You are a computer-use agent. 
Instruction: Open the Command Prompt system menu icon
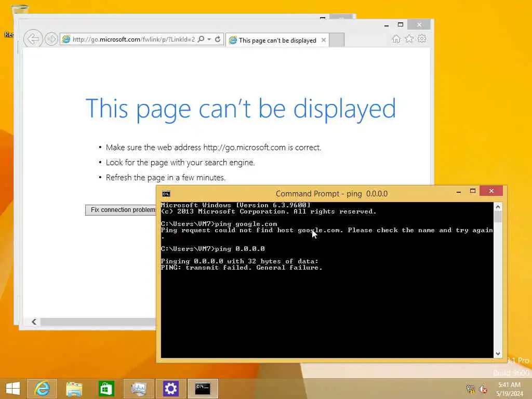pos(166,194)
